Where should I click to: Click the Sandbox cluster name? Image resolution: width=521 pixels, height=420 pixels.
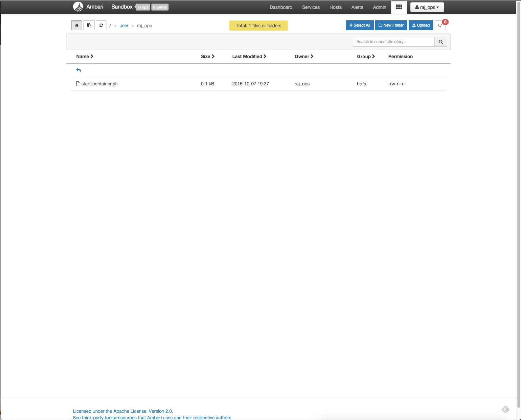click(x=122, y=7)
